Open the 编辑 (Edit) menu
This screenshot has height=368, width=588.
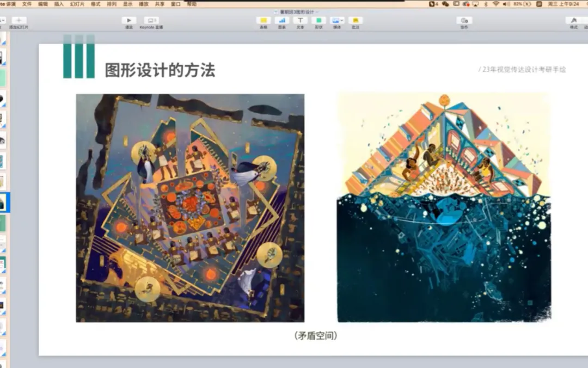point(43,4)
